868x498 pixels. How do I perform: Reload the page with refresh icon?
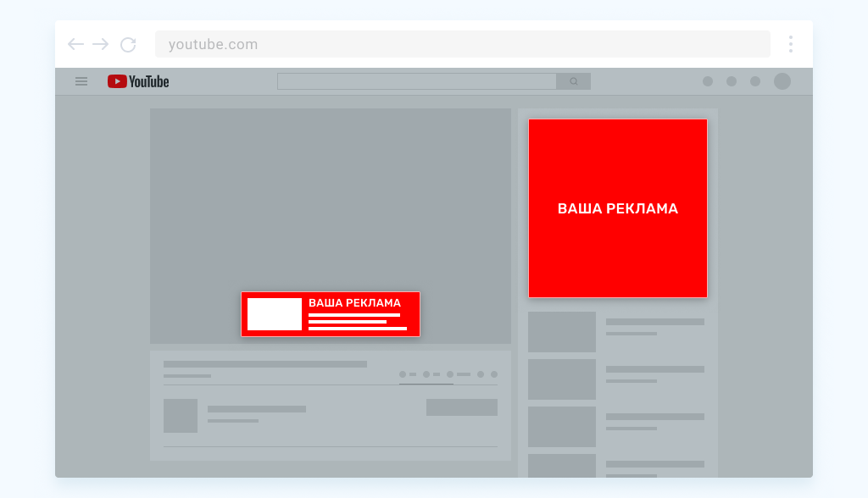pos(129,44)
